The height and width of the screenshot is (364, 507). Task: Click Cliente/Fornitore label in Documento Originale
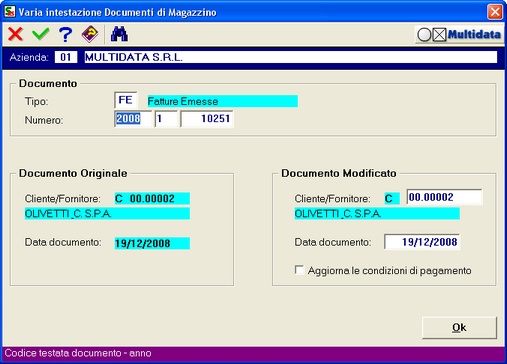pos(63,199)
